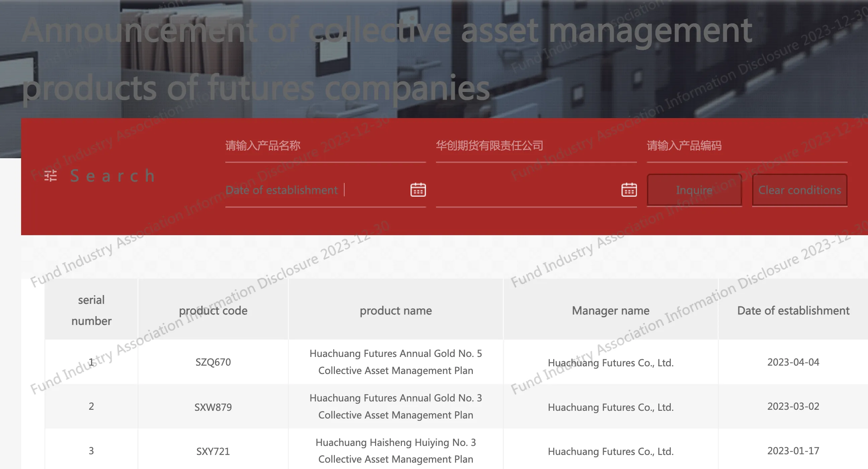This screenshot has height=469, width=868.
Task: Click the Date of establishment start field
Action: pyautogui.click(x=325, y=190)
